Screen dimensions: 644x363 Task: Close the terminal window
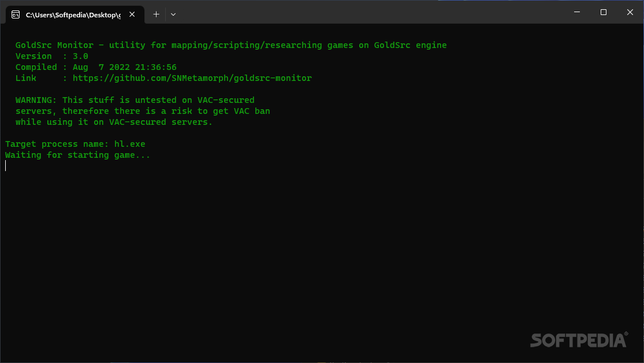(630, 12)
